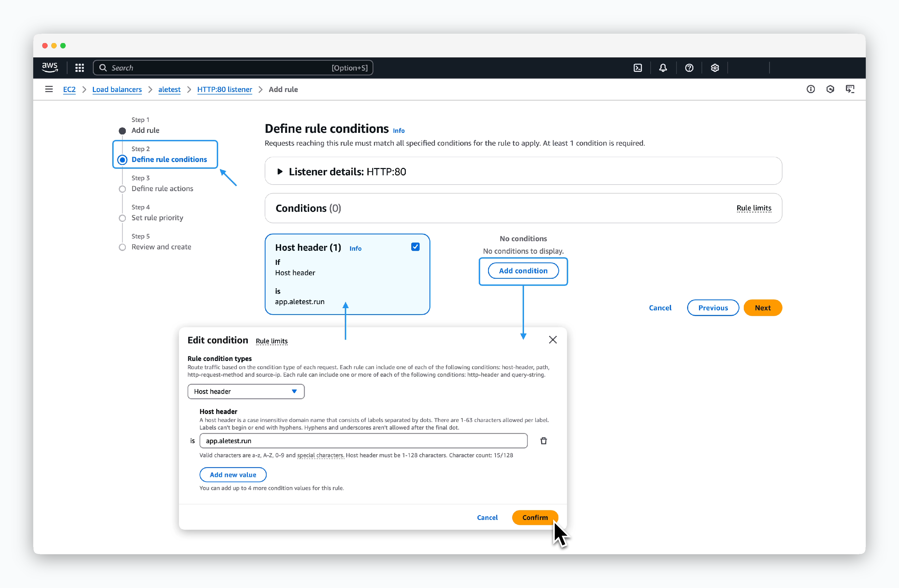The image size is (899, 588).
Task: Confirm the edited condition
Action: (x=535, y=517)
